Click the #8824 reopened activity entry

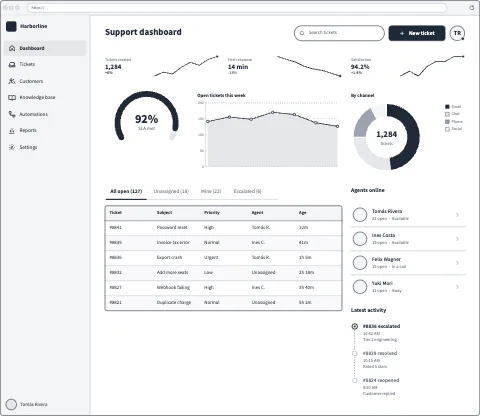click(381, 387)
